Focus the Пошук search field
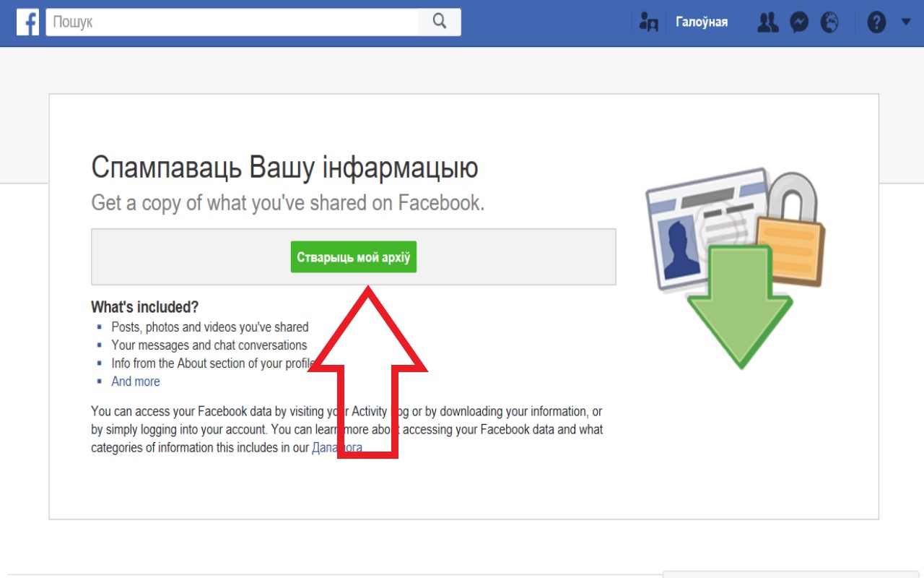Image resolution: width=924 pixels, height=578 pixels. pos(232,22)
